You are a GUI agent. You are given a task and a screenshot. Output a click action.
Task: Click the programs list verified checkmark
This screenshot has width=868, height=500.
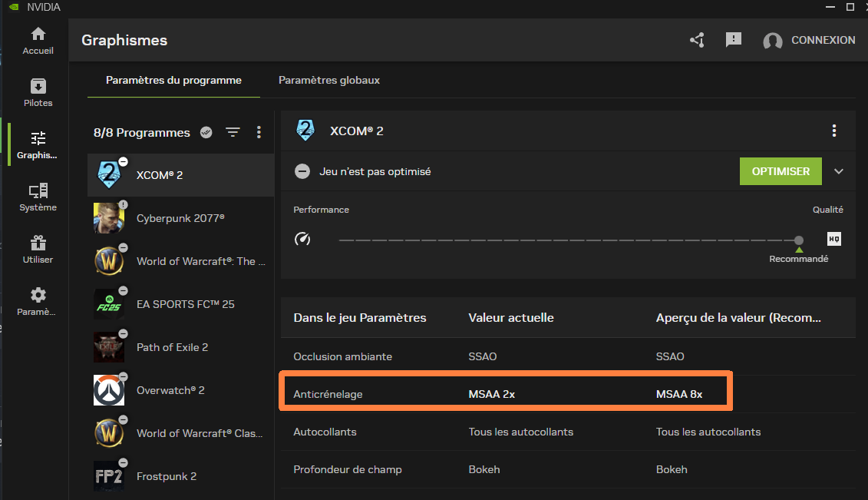point(206,132)
